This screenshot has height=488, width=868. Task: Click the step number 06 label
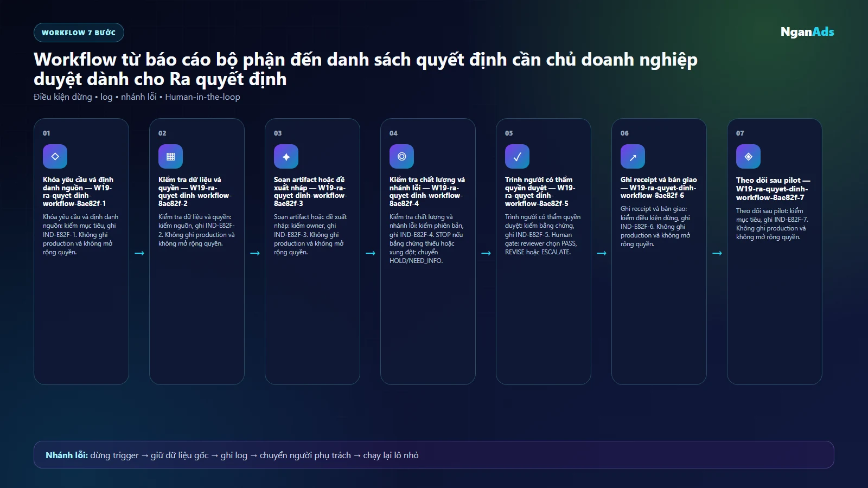tap(624, 133)
